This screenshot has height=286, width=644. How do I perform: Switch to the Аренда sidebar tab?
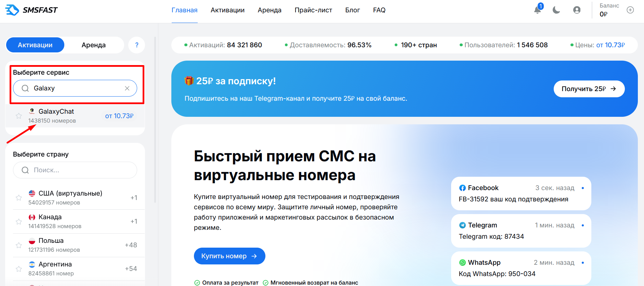point(94,45)
